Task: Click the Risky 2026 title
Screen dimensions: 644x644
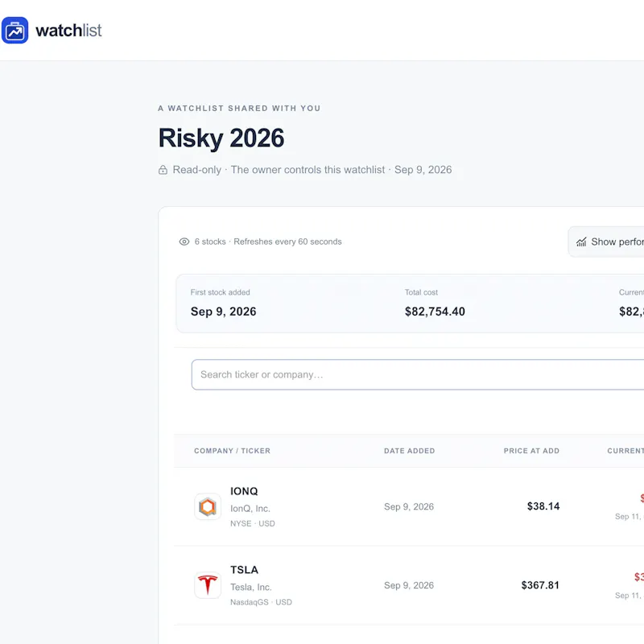Action: [x=221, y=138]
